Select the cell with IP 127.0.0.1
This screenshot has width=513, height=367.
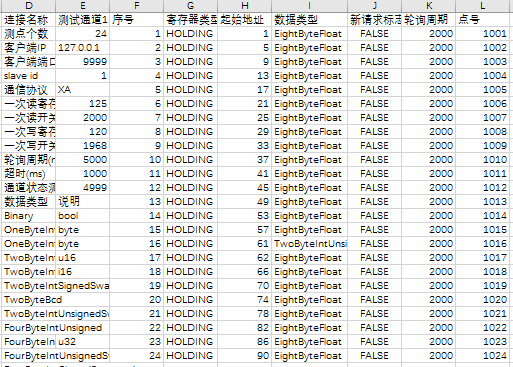coord(82,48)
